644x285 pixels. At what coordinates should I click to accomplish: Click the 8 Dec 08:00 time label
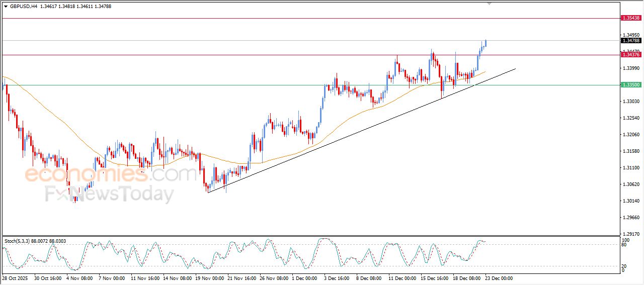pyautogui.click(x=369, y=278)
